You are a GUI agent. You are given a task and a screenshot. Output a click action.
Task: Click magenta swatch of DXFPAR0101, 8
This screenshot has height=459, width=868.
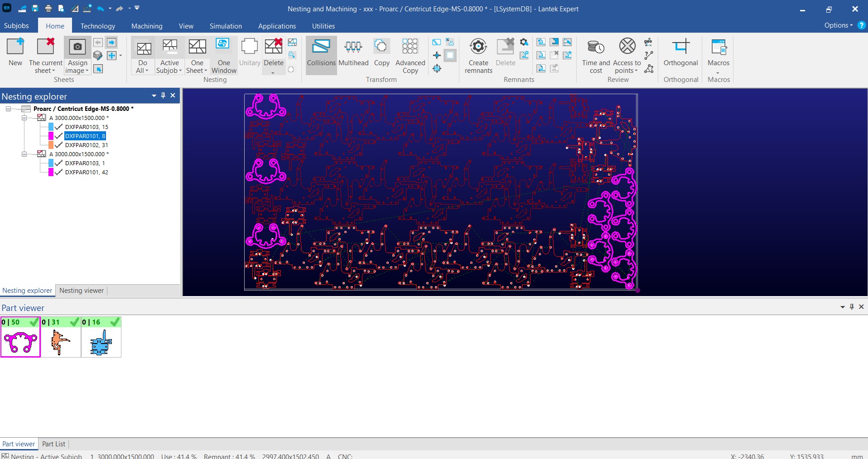pos(51,136)
